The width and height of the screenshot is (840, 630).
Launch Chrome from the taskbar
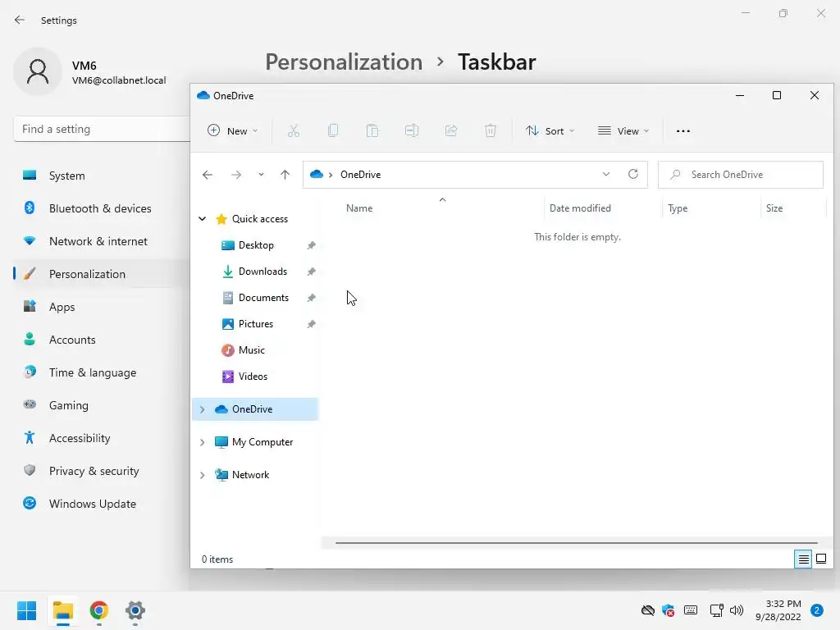[x=99, y=610]
